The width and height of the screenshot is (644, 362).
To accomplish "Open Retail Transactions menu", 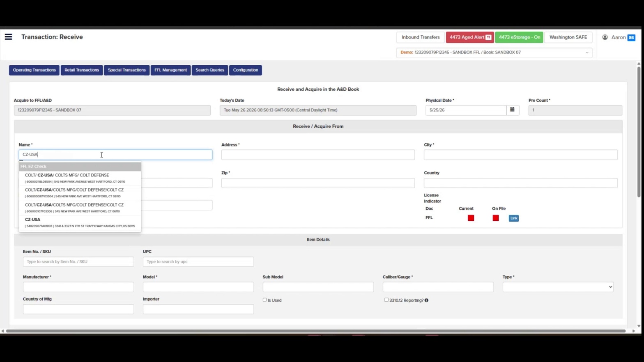I will pyautogui.click(x=82, y=70).
